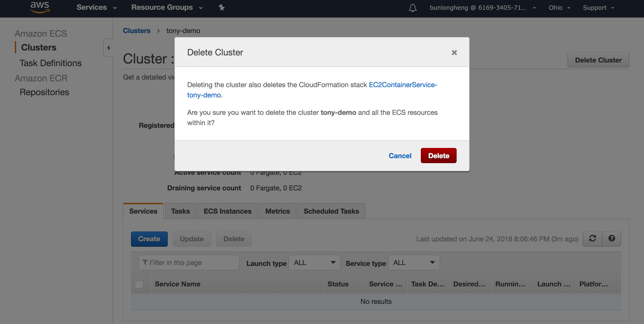Open the notifications bell

413,8
